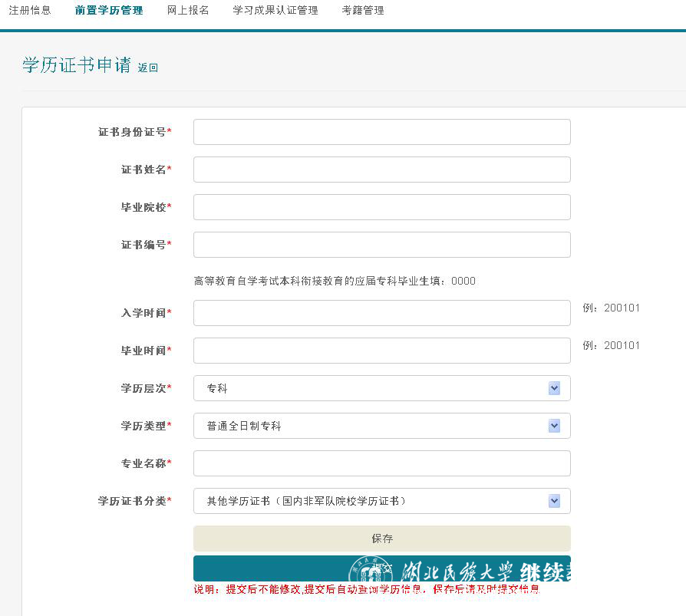Focus the 入学时间 input field
Screen dimensions: 686x616
click(x=381, y=313)
